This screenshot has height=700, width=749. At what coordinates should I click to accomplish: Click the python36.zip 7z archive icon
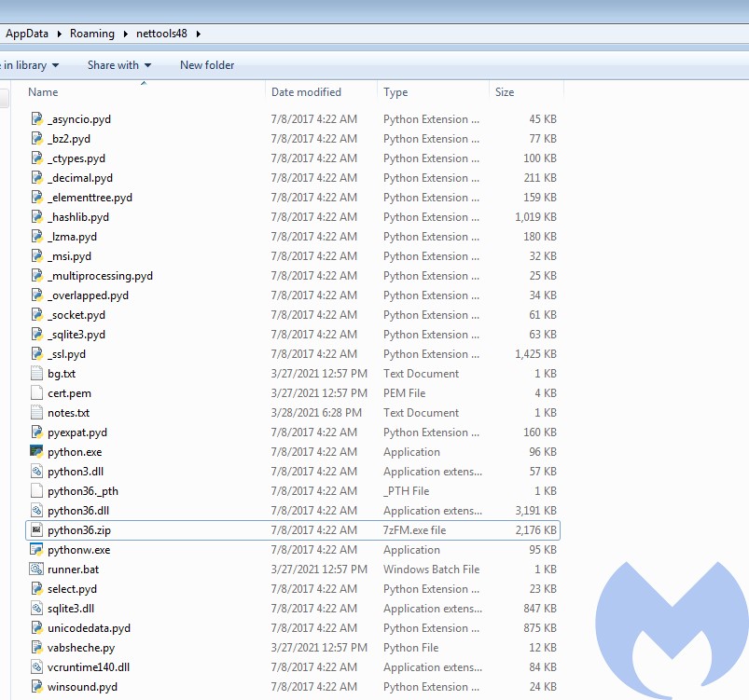[36, 529]
